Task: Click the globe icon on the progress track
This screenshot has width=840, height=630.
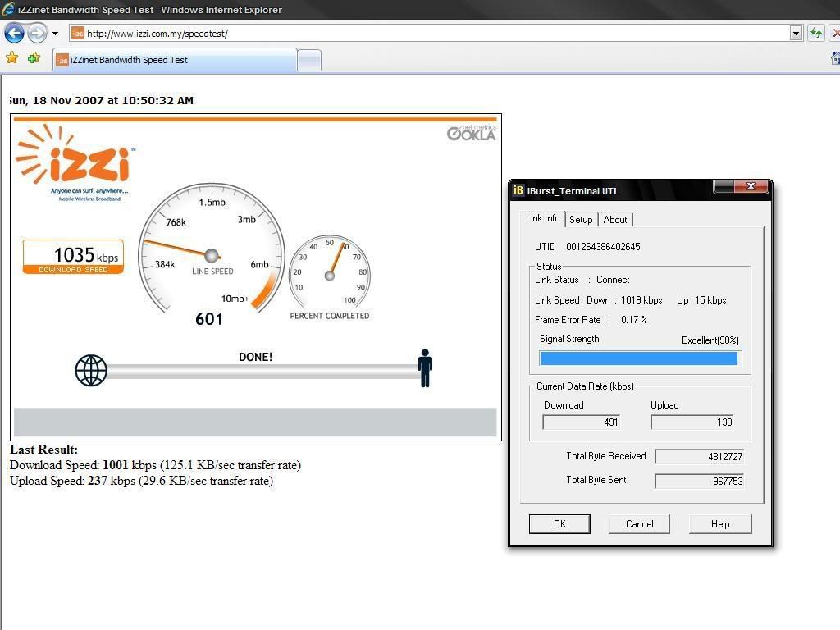Action: click(x=91, y=371)
